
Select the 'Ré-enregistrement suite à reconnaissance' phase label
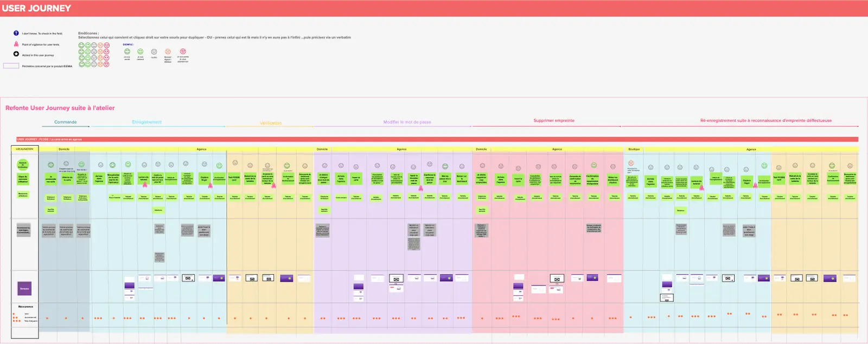[x=766, y=120]
